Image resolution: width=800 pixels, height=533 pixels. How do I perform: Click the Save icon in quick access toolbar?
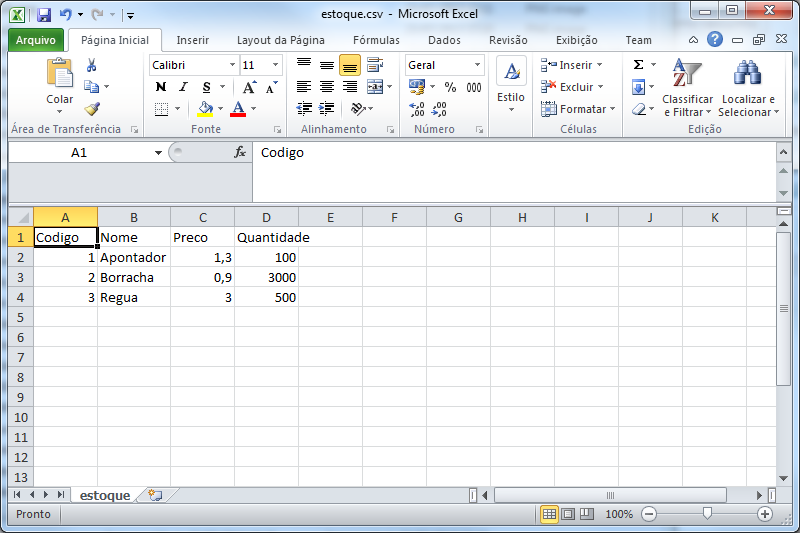[44, 15]
